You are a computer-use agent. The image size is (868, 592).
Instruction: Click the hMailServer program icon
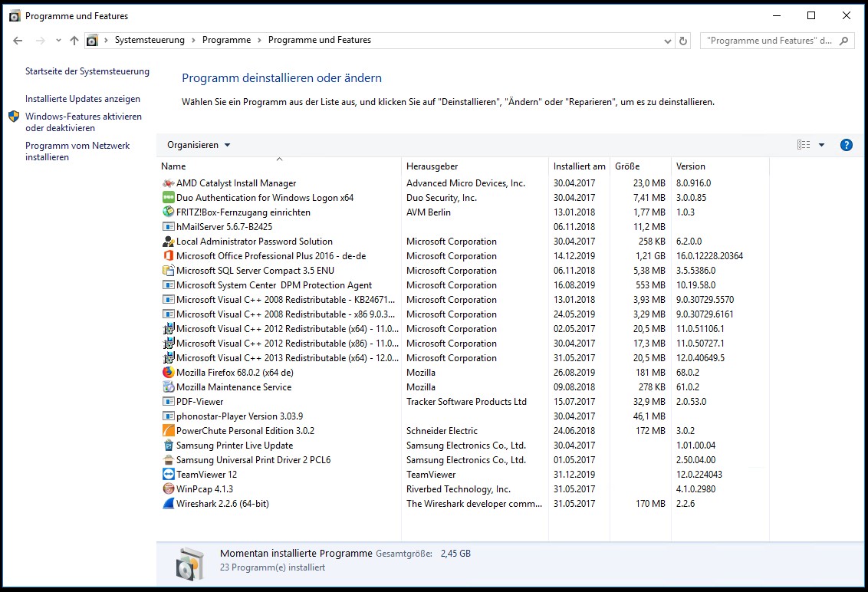168,226
